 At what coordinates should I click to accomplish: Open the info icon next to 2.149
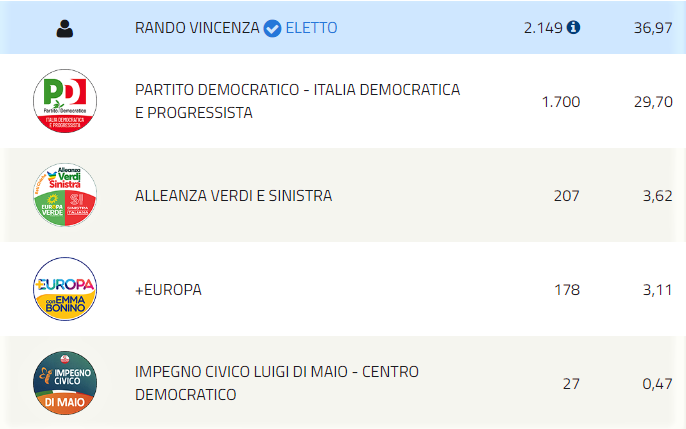point(573,28)
